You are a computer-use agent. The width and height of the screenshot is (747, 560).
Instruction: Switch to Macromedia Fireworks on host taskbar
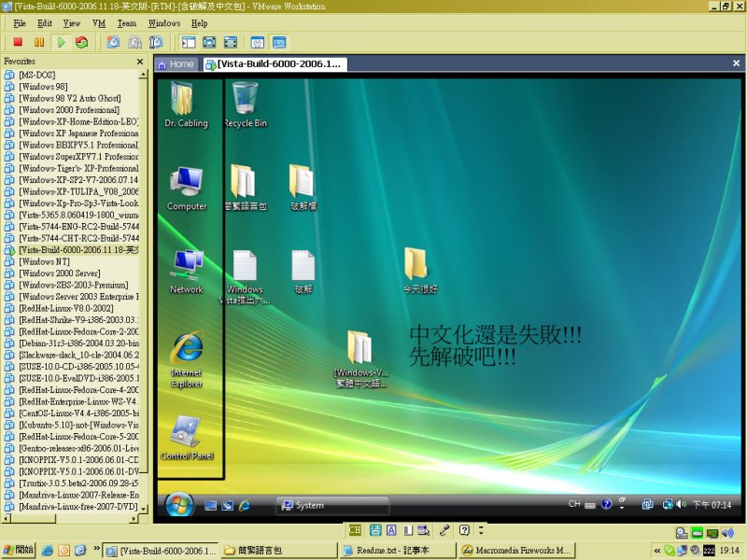516,551
